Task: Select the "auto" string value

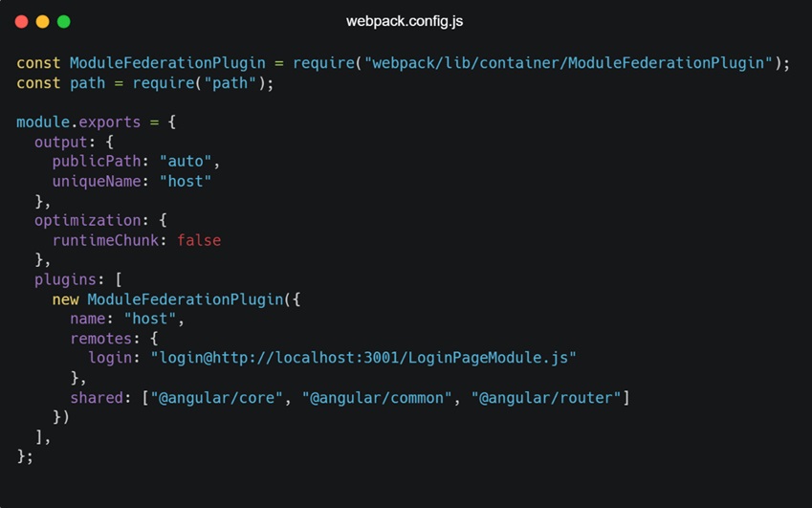Action: [x=185, y=161]
